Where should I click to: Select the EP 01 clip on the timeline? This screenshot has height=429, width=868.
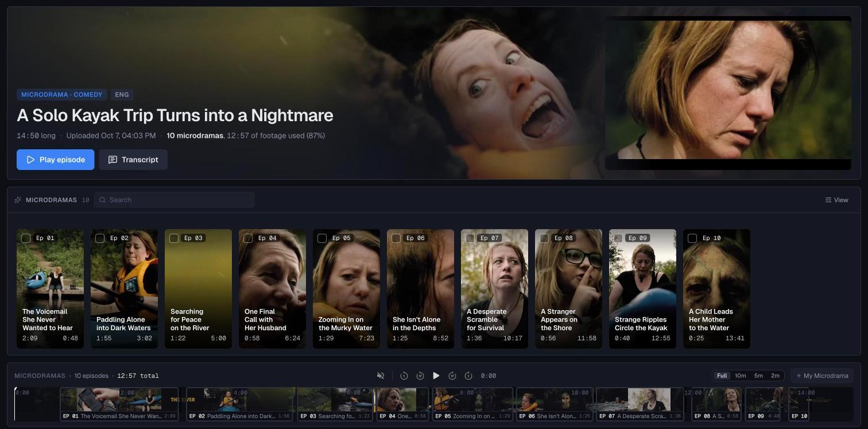(119, 404)
